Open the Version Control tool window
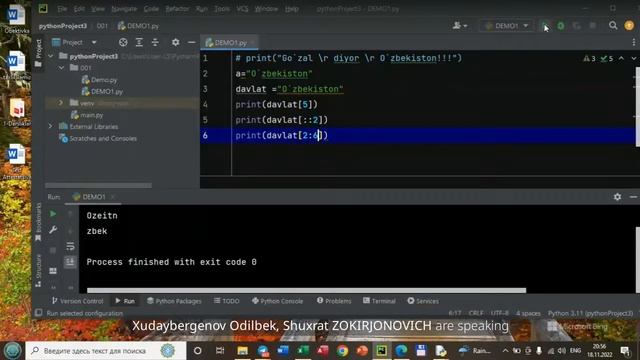Screen dimensions: 640x360 pyautogui.click(x=78, y=301)
